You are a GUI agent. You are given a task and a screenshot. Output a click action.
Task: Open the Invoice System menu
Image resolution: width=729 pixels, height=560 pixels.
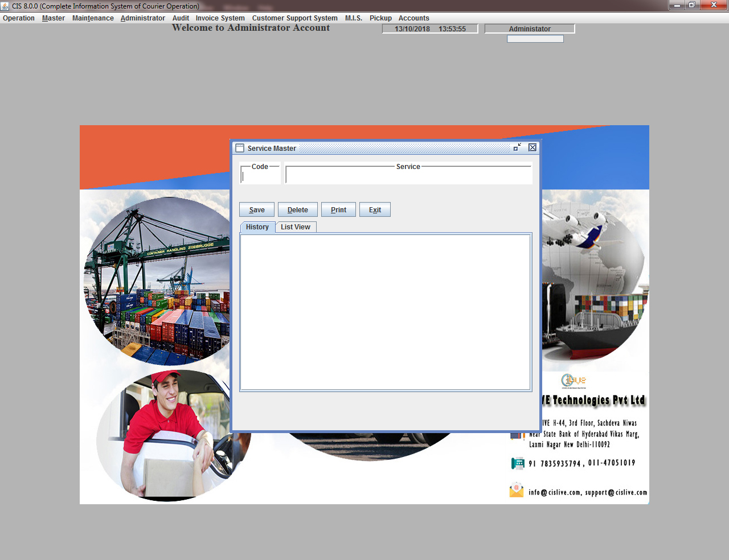pos(220,18)
